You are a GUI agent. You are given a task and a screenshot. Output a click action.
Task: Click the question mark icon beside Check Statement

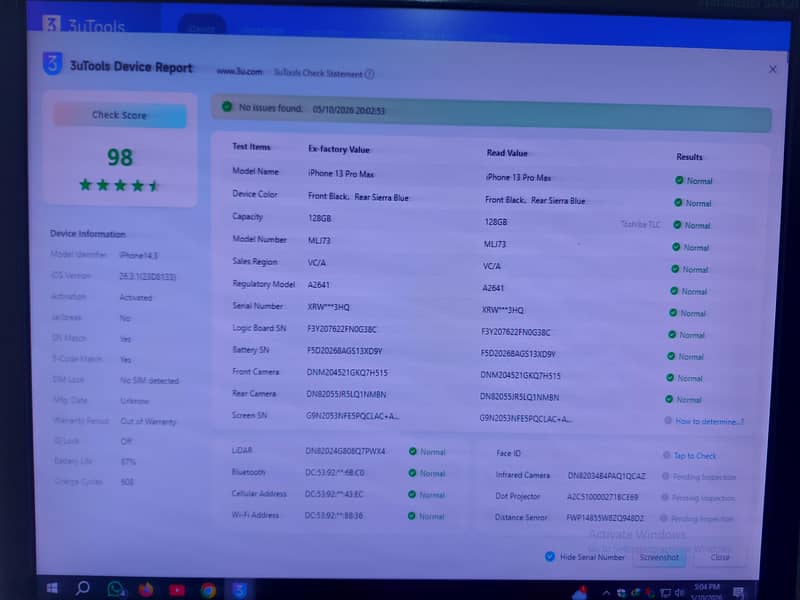tap(370, 74)
